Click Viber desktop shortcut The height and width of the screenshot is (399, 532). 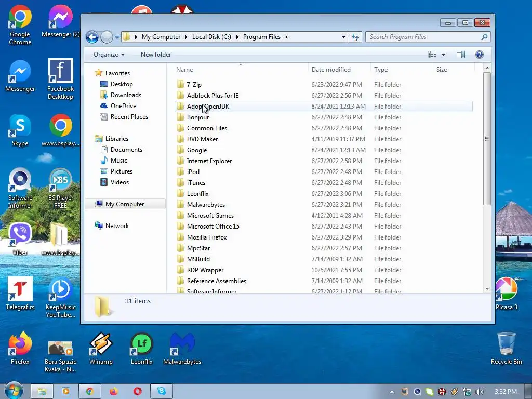point(20,239)
